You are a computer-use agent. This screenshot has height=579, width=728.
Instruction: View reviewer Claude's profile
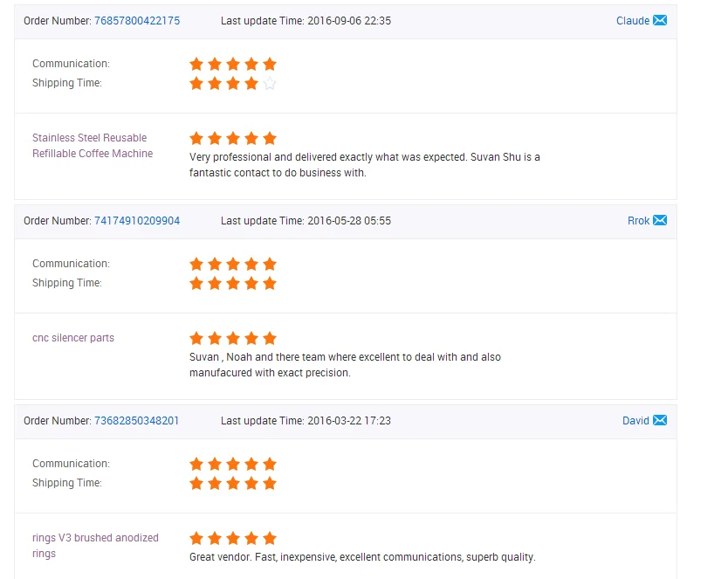(x=632, y=21)
